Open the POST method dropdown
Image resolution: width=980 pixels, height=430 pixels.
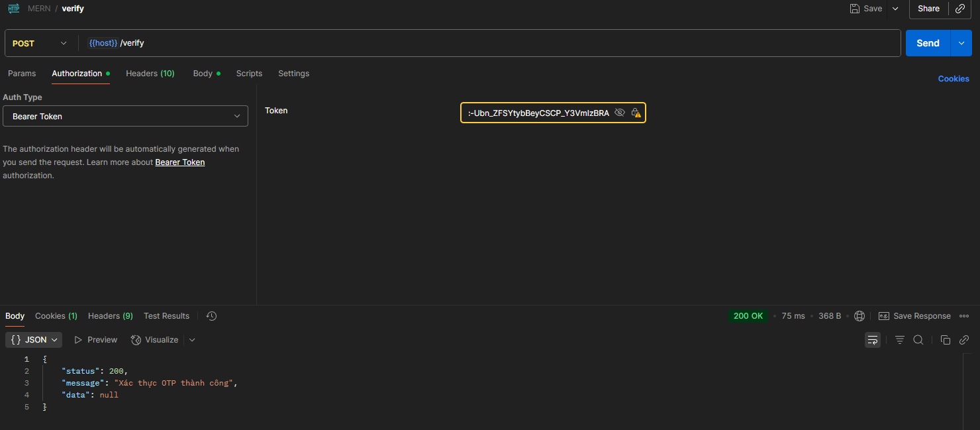40,43
